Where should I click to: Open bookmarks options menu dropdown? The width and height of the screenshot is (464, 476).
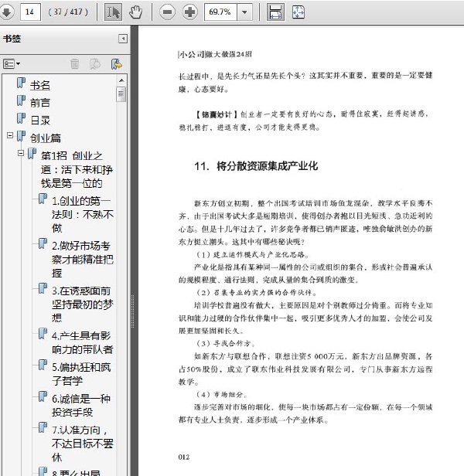pos(12,63)
